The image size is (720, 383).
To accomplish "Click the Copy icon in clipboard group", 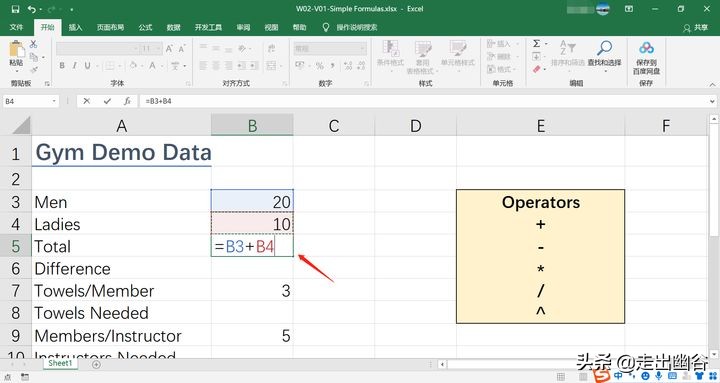I will (34, 57).
